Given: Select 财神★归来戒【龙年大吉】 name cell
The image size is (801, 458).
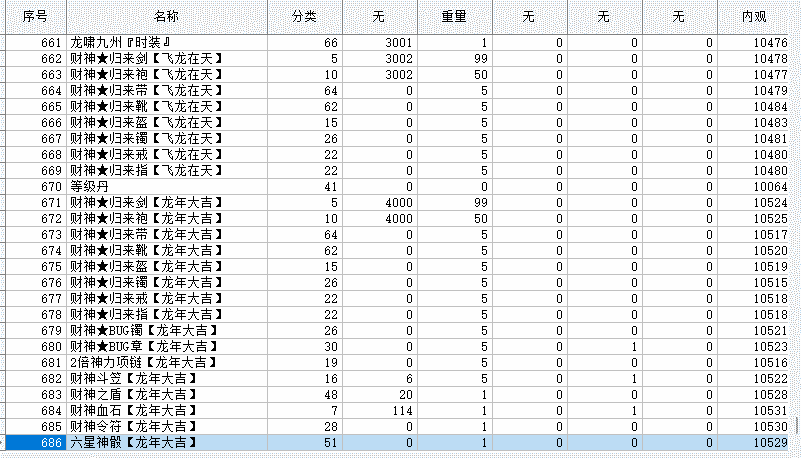Looking at the screenshot, I should [x=167, y=299].
